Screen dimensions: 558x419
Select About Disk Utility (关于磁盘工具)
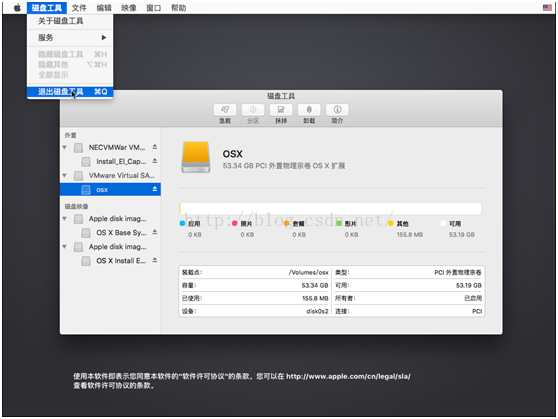click(70, 21)
